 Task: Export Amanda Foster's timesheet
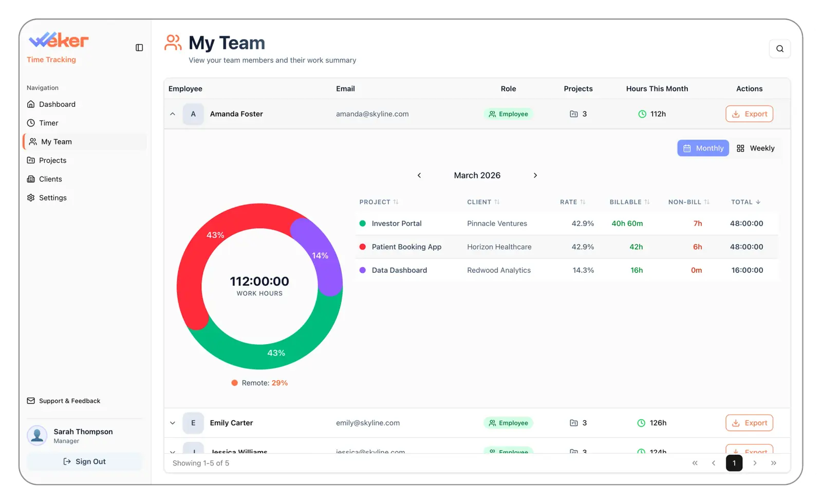tap(749, 114)
